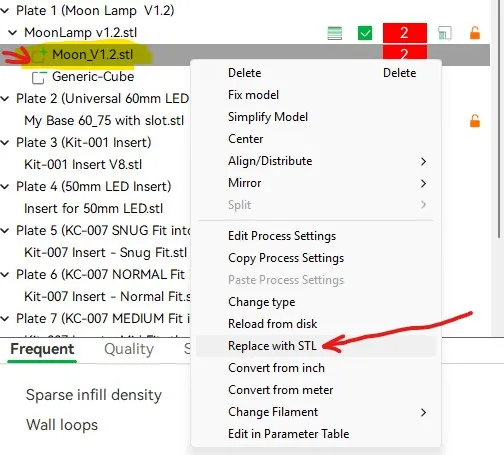Select Kit-001 Insert V8.stl object
The height and width of the screenshot is (455, 504).
coord(83,165)
